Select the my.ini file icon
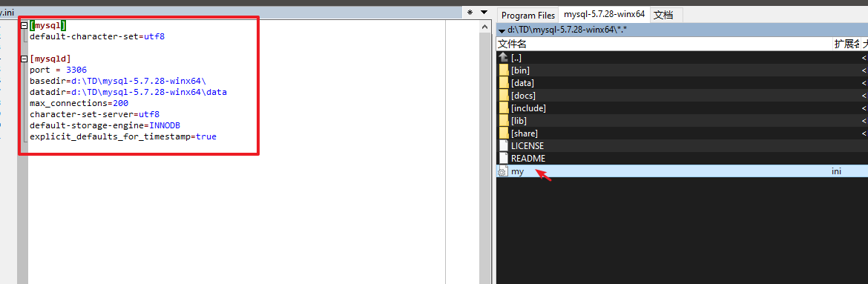This screenshot has height=284, width=868. (503, 171)
